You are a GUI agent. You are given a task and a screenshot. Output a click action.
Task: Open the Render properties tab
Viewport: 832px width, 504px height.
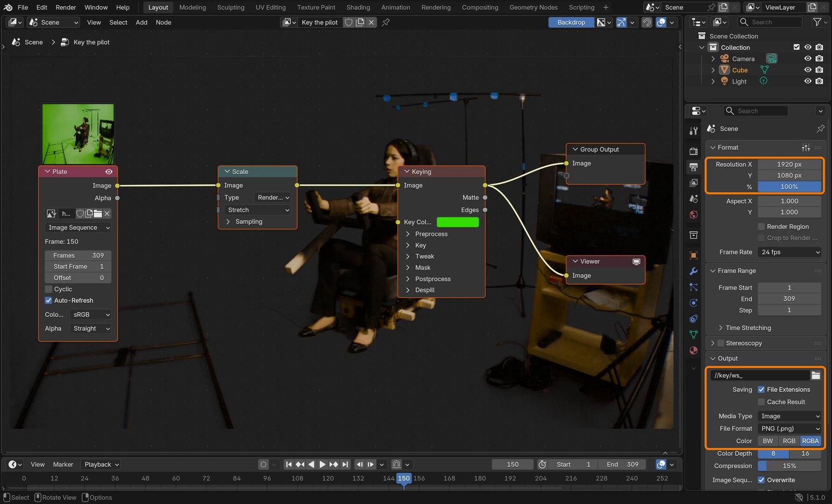point(694,151)
